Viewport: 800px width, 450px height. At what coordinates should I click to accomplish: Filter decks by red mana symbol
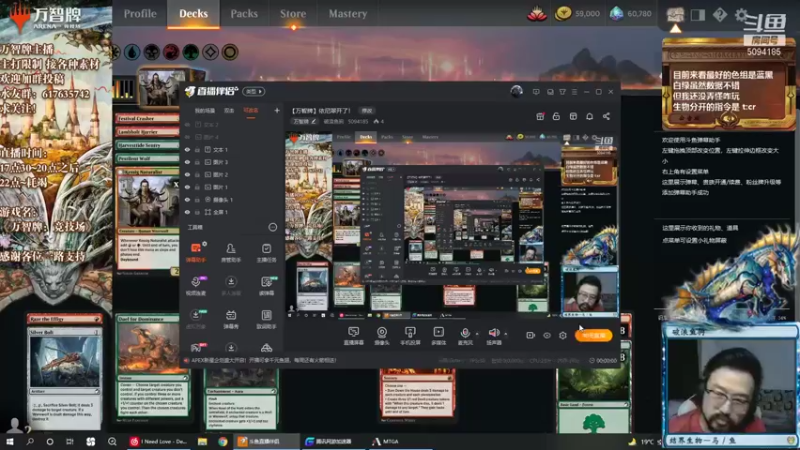pos(171,52)
